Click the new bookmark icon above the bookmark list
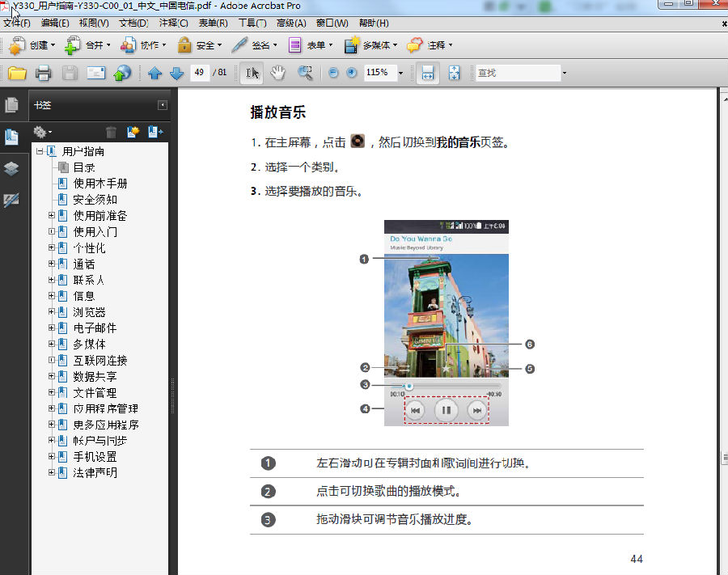 pos(132,132)
